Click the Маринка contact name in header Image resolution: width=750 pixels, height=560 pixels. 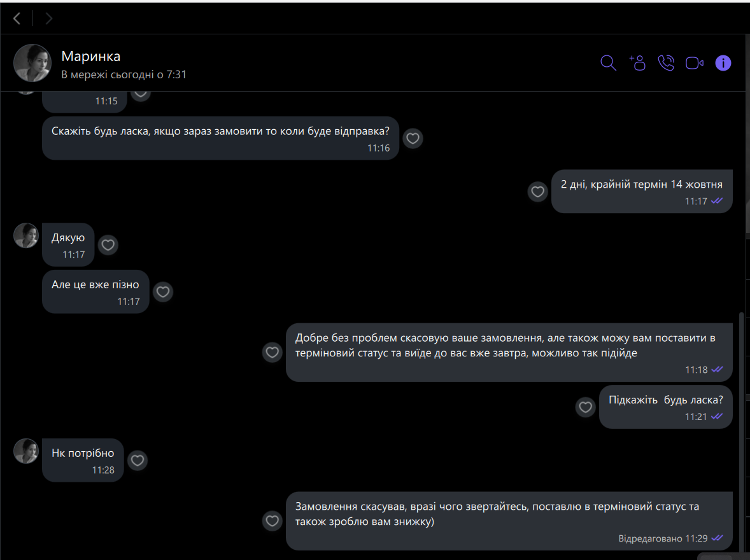click(x=90, y=56)
